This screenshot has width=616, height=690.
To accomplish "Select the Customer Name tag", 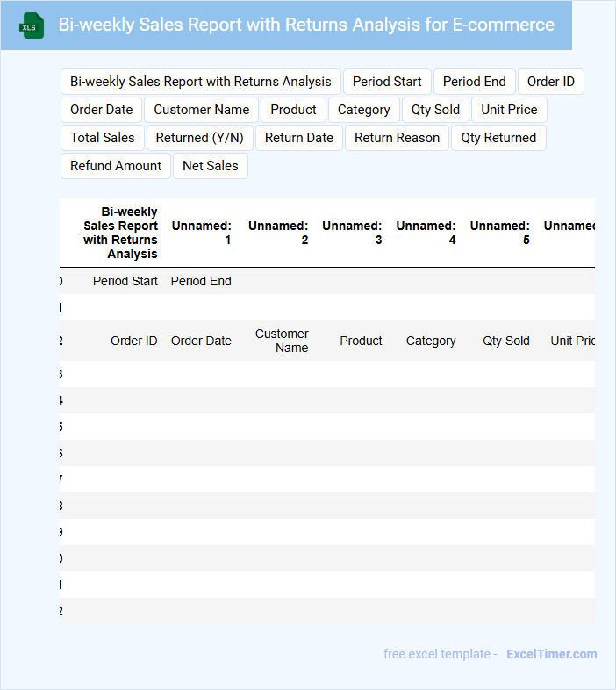I will click(x=202, y=110).
